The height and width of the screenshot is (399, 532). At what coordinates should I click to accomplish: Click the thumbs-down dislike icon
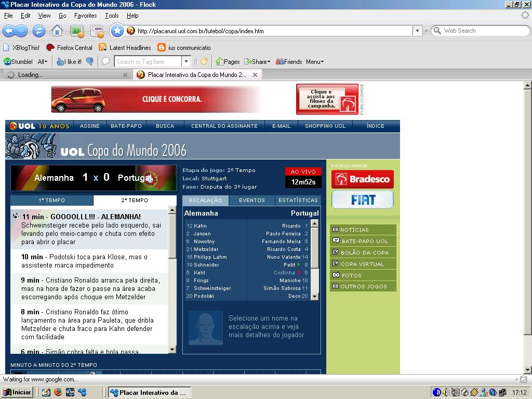tap(90, 61)
